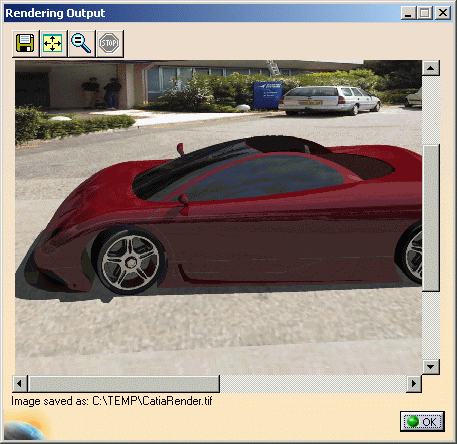
Task: Click the vertical scrollbar thumb
Action: [431, 218]
